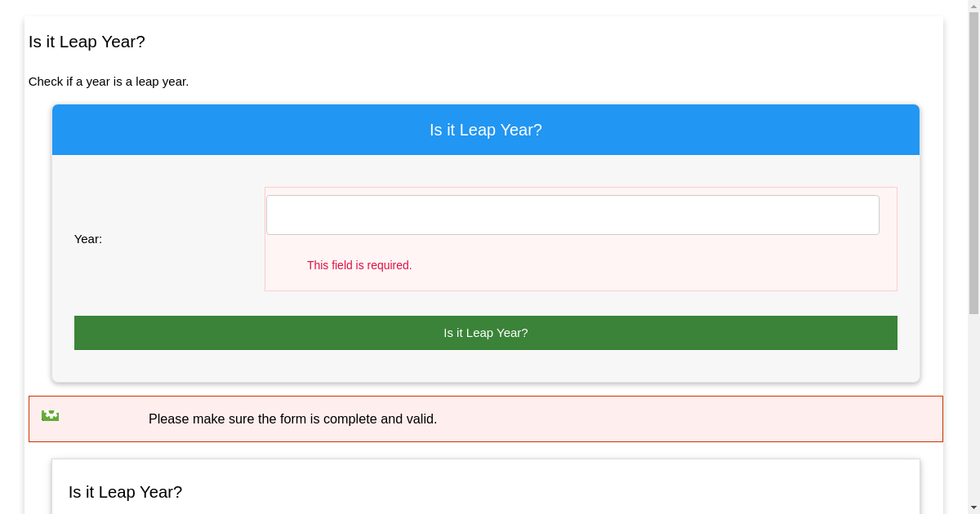Click the alert message about form completeness
The width and height of the screenshot is (980, 514).
[x=292, y=419]
